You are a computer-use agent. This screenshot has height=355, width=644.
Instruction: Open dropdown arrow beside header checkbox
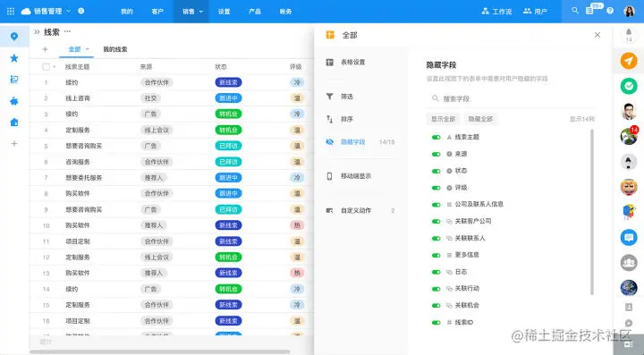[55, 66]
